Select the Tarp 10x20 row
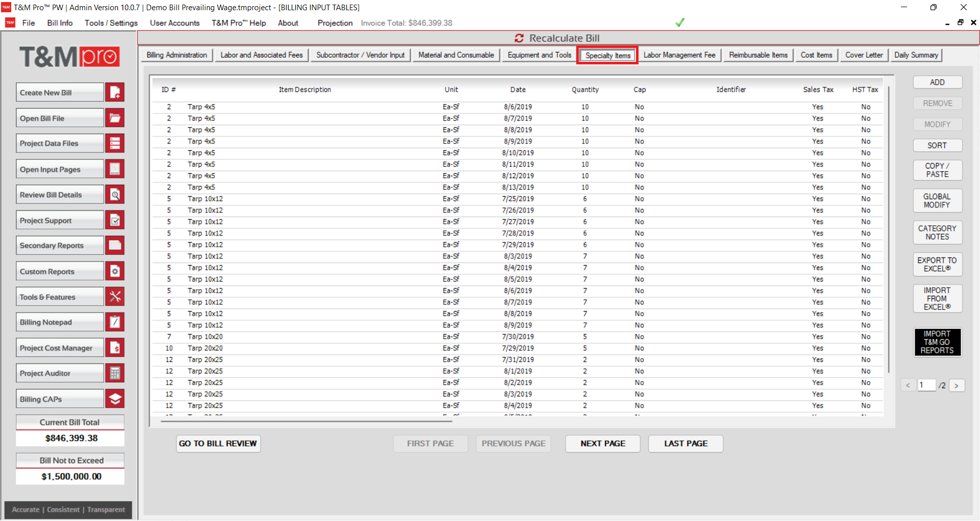The width and height of the screenshot is (980, 521). [x=518, y=337]
